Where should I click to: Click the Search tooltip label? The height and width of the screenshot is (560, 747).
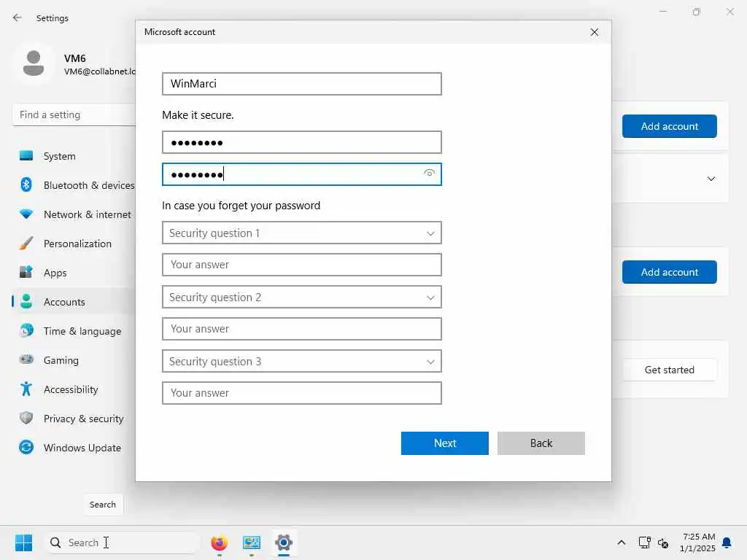click(102, 505)
